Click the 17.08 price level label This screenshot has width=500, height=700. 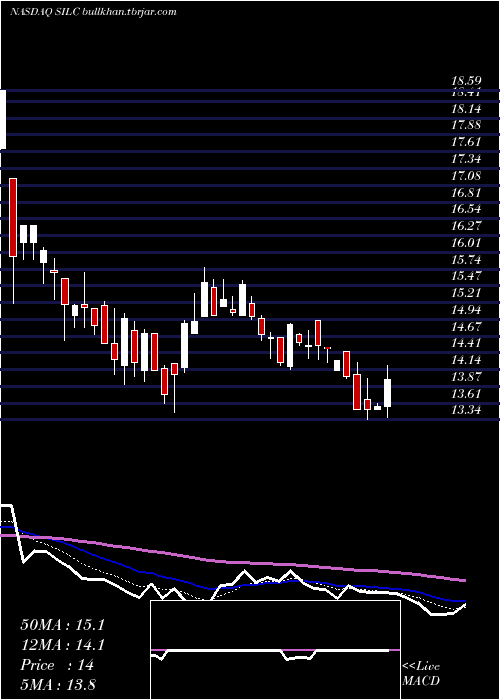[x=466, y=176]
